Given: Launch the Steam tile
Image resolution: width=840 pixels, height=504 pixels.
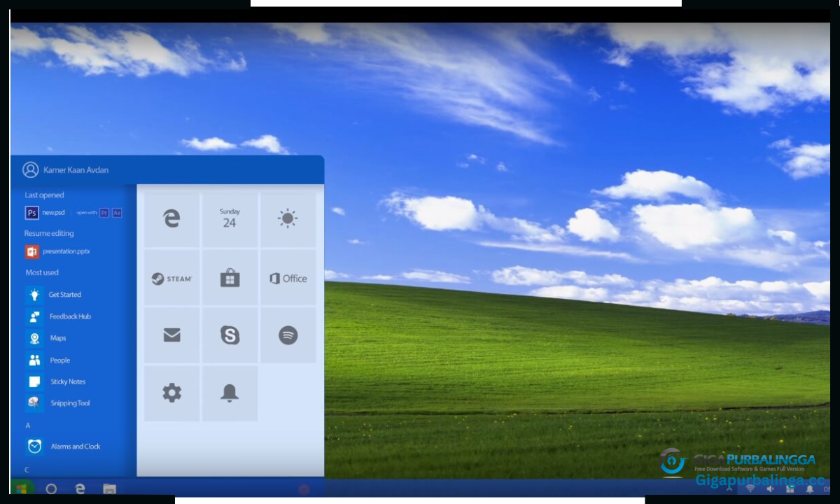Looking at the screenshot, I should [172, 278].
